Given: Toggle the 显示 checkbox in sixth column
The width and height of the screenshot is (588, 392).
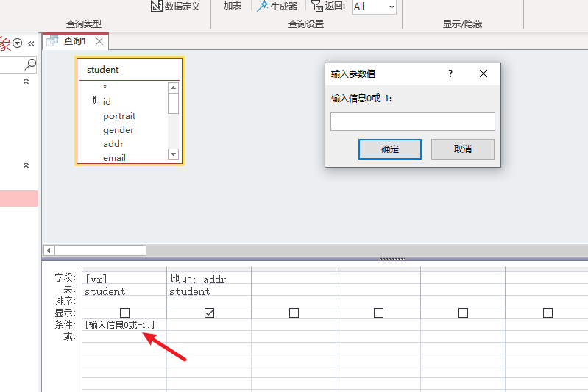Looking at the screenshot, I should pos(548,313).
